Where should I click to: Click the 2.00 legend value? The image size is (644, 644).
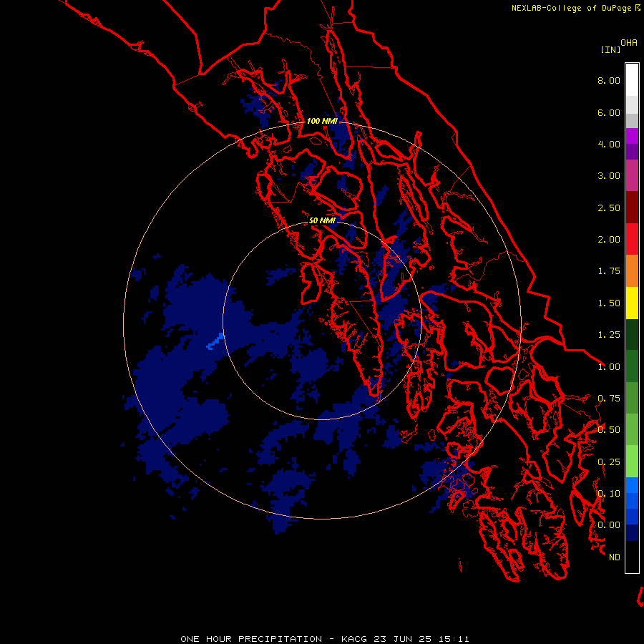[609, 240]
